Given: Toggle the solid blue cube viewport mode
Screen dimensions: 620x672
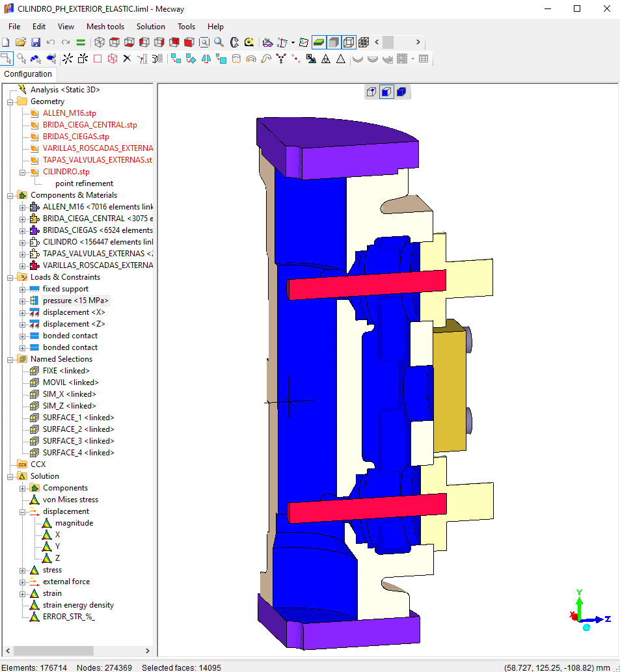Looking at the screenshot, I should (401, 92).
